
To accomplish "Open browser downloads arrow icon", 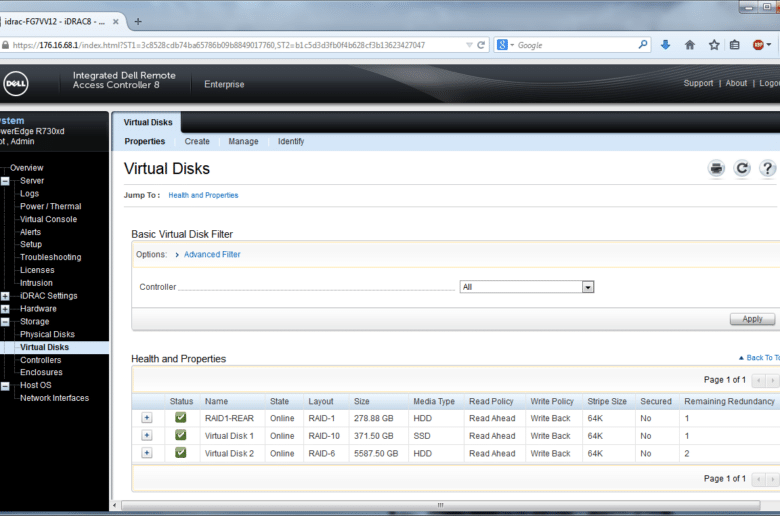I will click(x=666, y=45).
